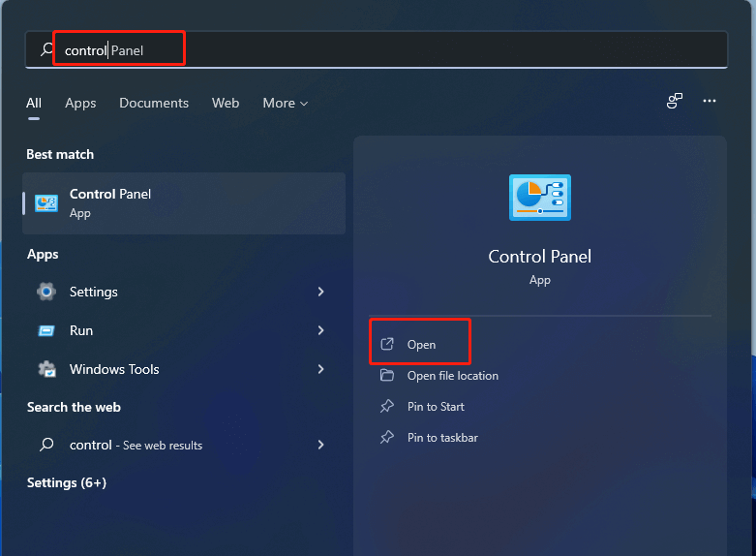Switch to the Documents filter tab
Viewport: 756px width, 556px height.
154,103
